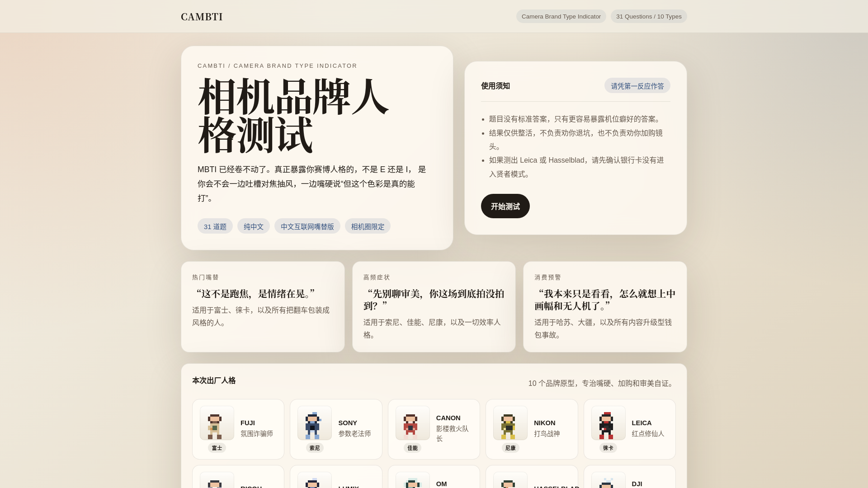Image resolution: width=868 pixels, height=488 pixels.
Task: Click the 红点修仙人 subtitle under LEICA
Action: coord(648,434)
